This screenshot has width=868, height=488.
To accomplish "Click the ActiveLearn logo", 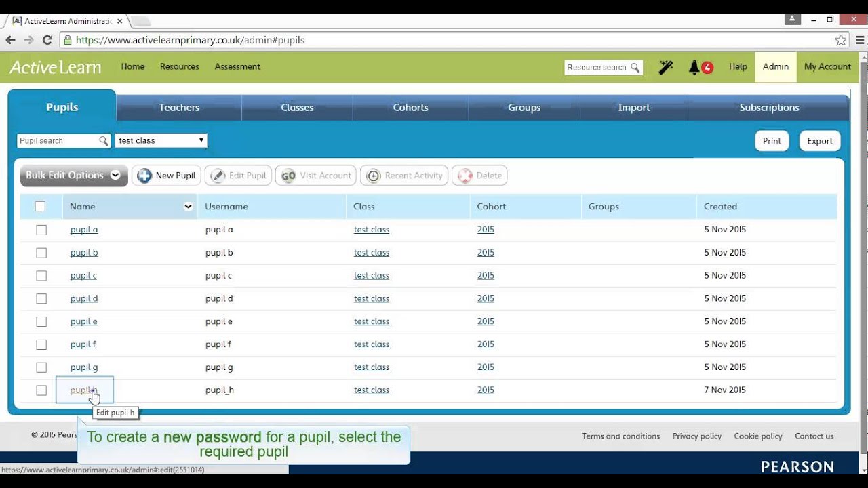I will [x=55, y=67].
